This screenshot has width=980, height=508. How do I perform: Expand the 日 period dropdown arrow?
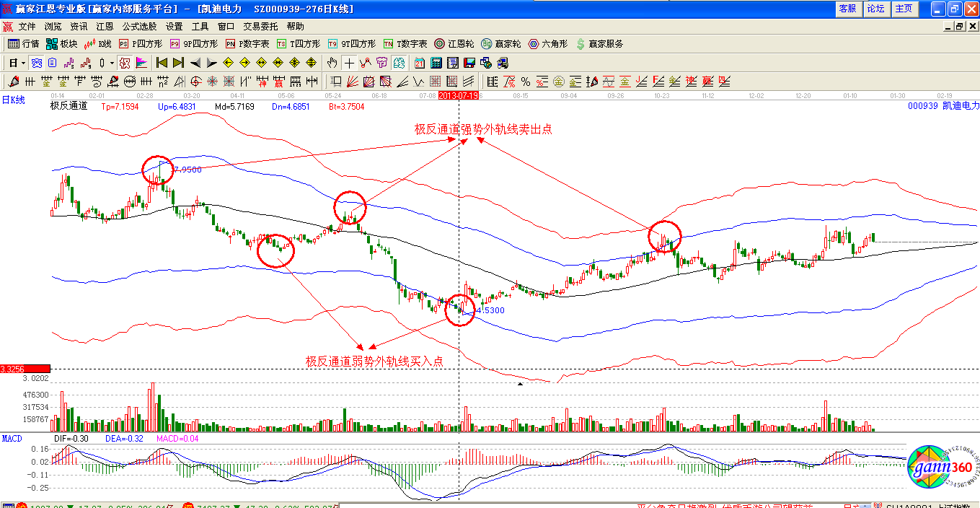[22, 63]
